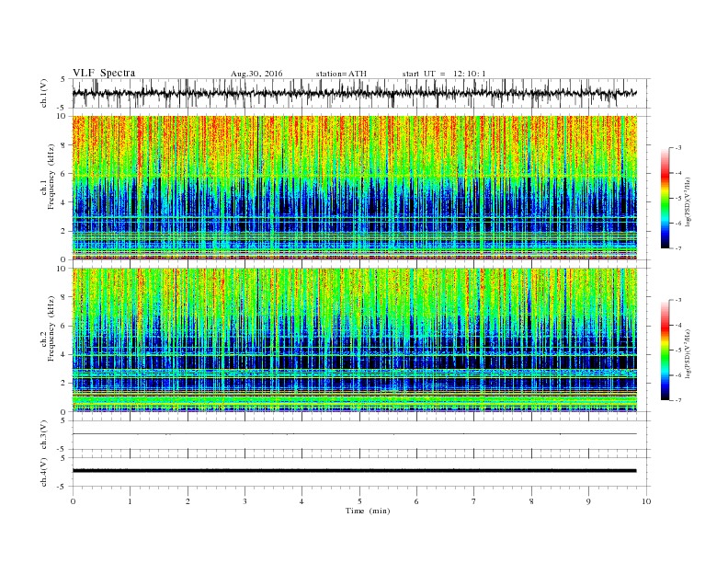The image size is (728, 563).
Task: Click time axis tick label "7"
Action: pyautogui.click(x=474, y=501)
